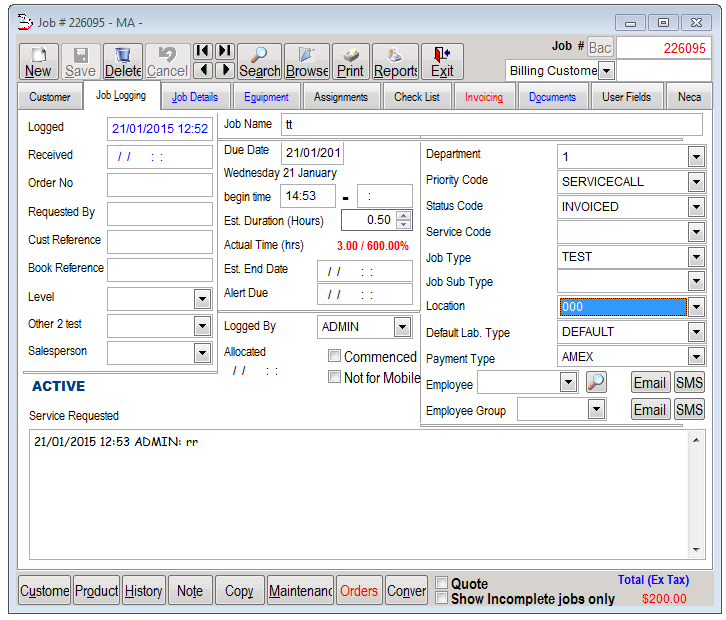Expand the Logged By dropdown
This screenshot has width=726, height=620.
click(x=402, y=327)
